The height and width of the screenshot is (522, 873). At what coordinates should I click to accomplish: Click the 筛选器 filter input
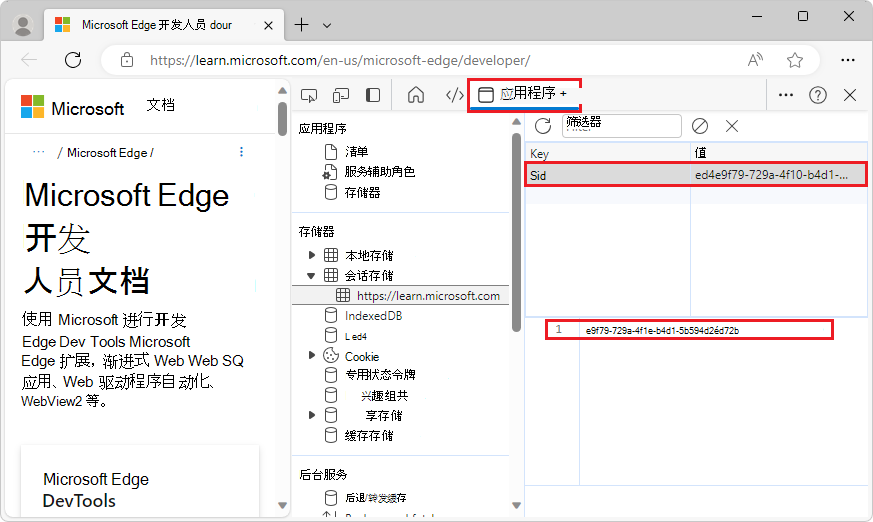click(621, 126)
